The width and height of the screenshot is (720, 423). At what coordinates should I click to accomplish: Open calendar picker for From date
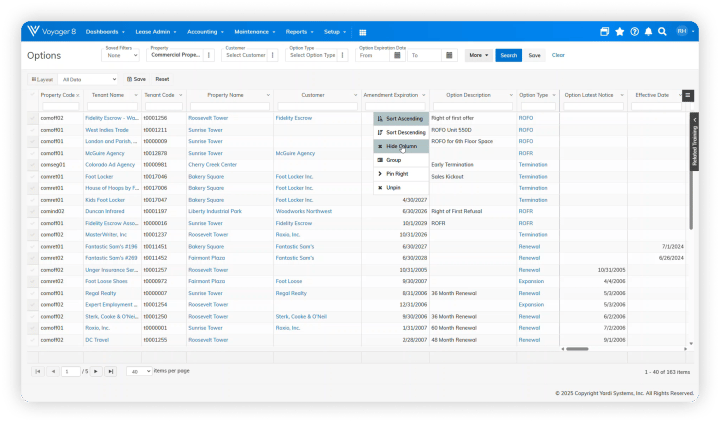pos(398,55)
